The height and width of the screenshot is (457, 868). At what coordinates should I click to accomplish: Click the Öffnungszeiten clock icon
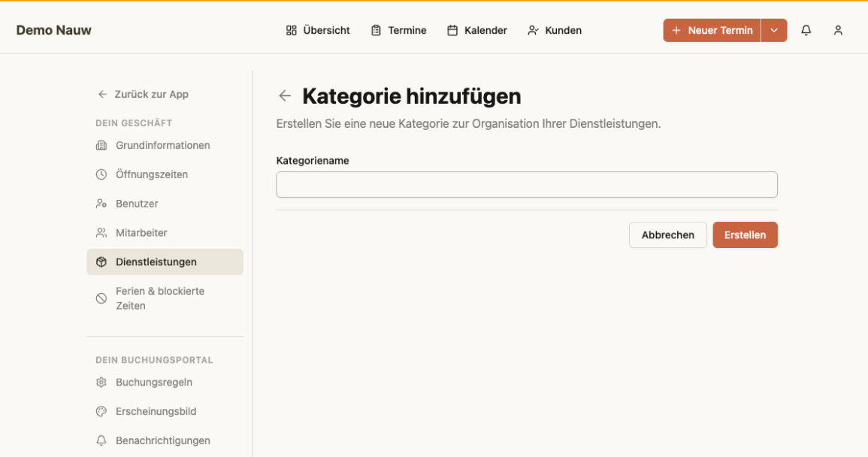point(101,174)
